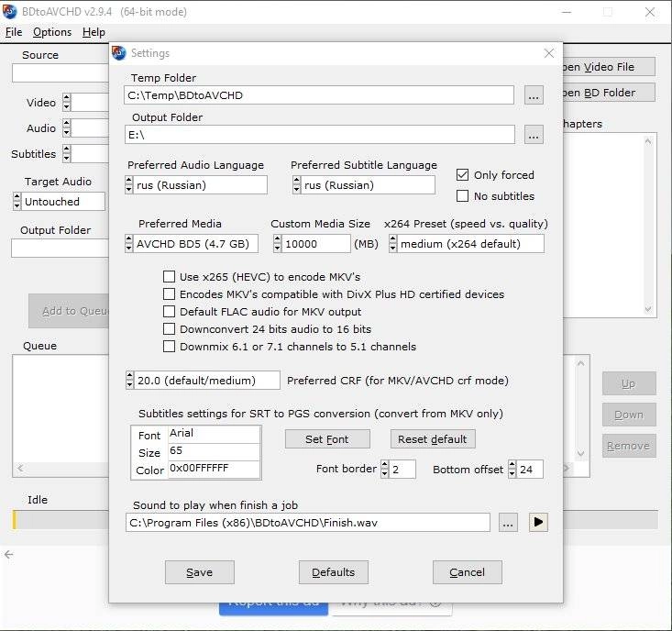
Task: Change the Preferred Subtitle Language spinner
Action: coord(296,185)
